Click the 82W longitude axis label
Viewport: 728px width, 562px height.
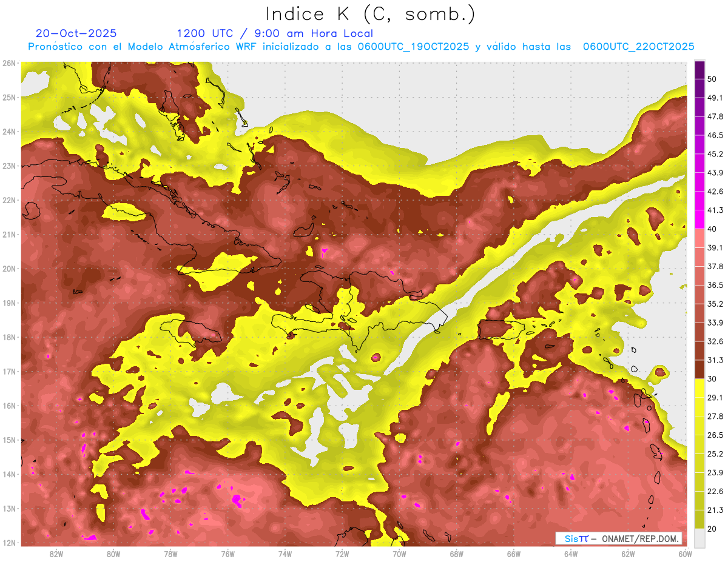[56, 554]
